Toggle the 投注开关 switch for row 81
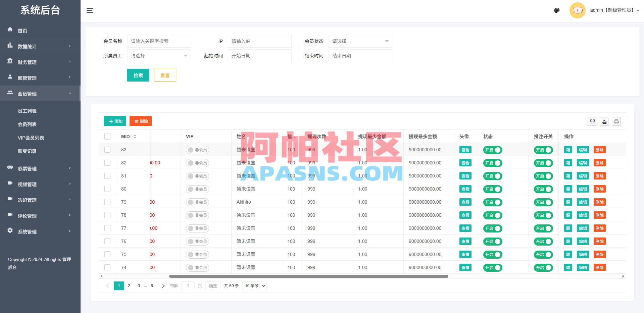The width and height of the screenshot is (644, 313). 543,176
